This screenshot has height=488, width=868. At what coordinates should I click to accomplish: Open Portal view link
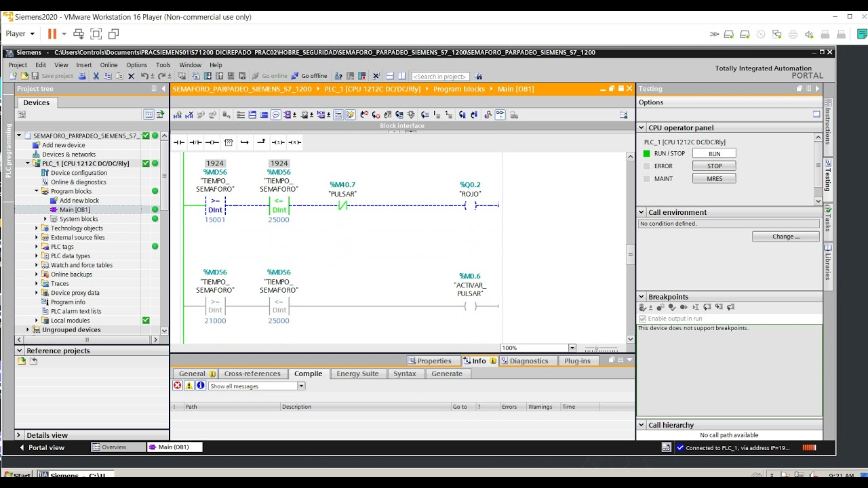tap(42, 447)
